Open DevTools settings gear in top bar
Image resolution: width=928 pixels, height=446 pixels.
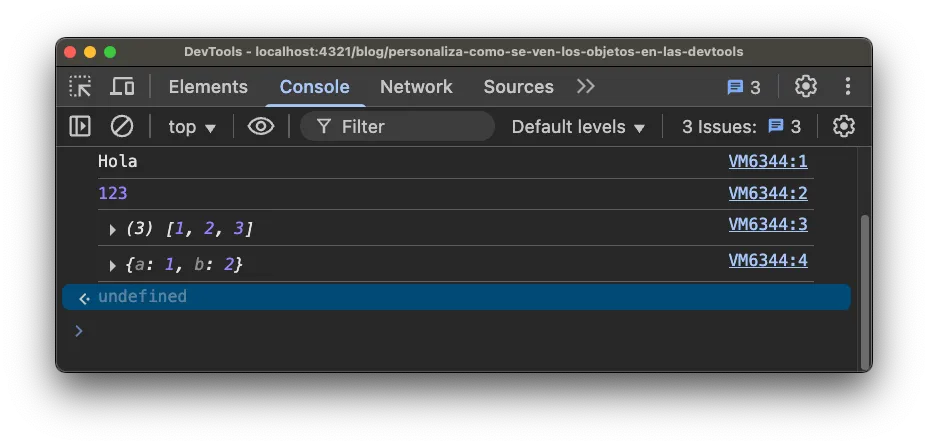click(x=805, y=87)
